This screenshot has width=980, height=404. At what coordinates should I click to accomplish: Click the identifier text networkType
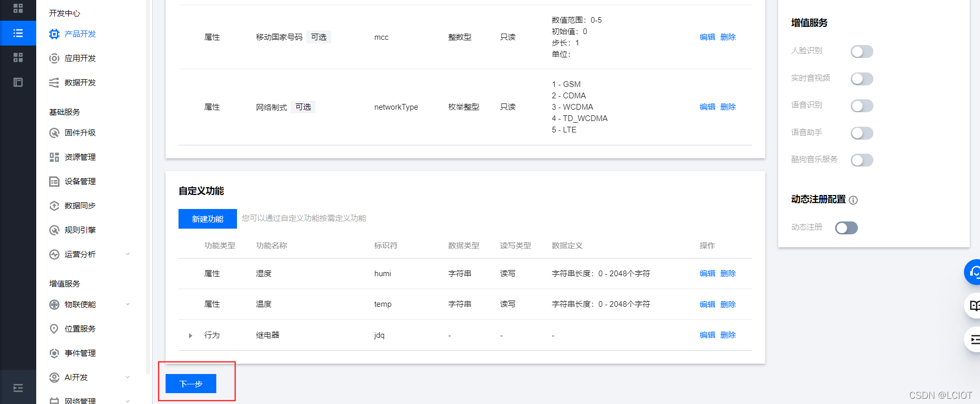(x=396, y=107)
